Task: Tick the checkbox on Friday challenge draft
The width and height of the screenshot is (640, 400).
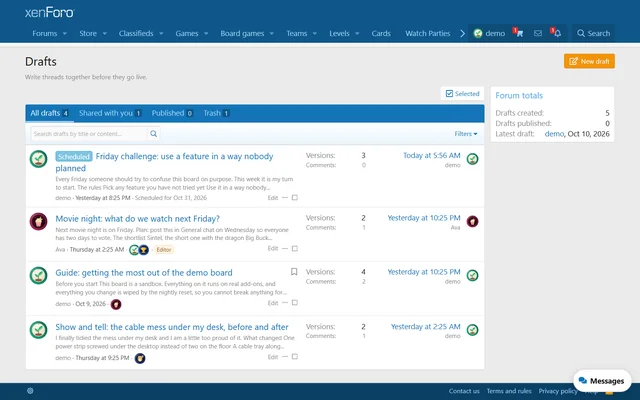Action: 295,198
